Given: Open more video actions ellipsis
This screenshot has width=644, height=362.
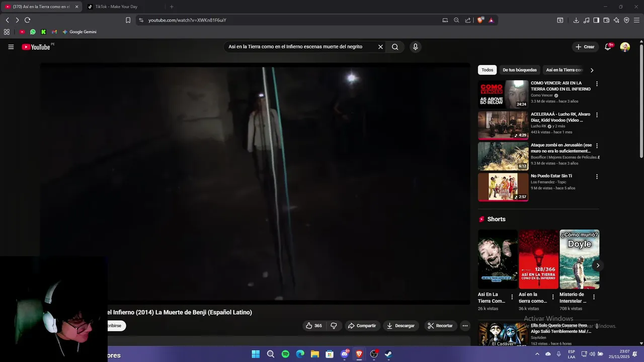Looking at the screenshot, I should pyautogui.click(x=465, y=326).
